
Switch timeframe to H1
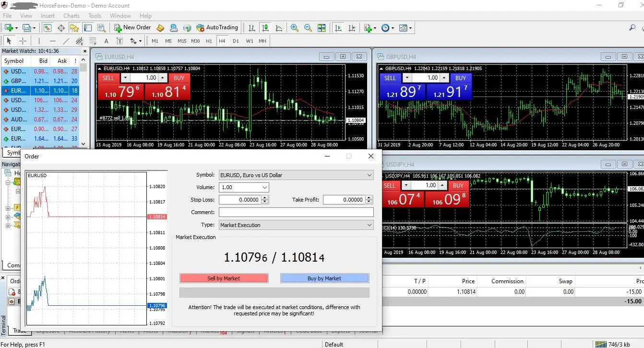click(x=209, y=41)
